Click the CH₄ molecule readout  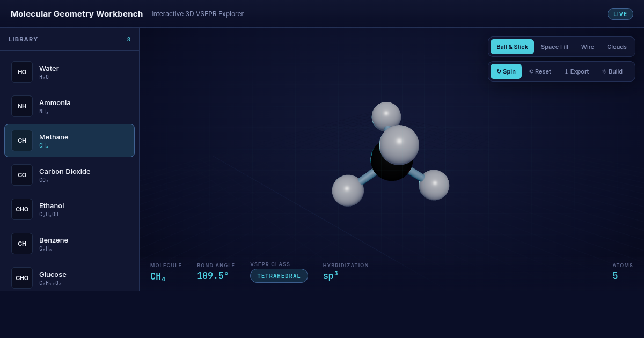pyautogui.click(x=158, y=276)
